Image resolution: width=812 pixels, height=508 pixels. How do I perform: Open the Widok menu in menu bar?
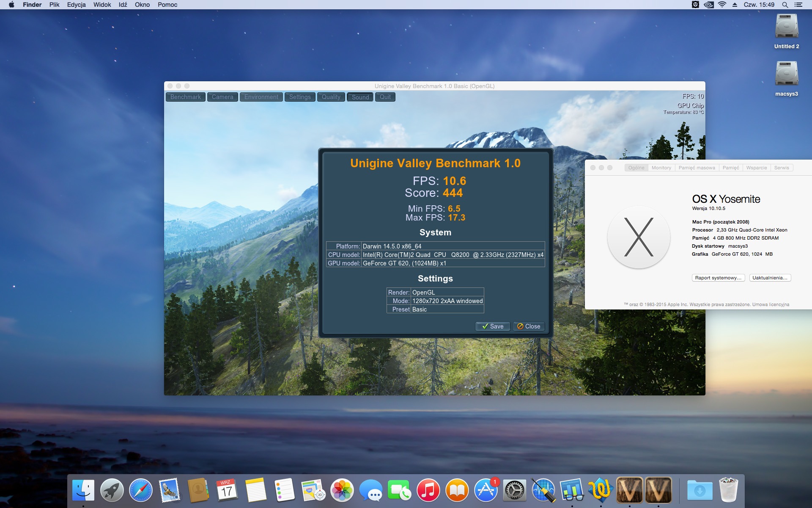point(102,5)
